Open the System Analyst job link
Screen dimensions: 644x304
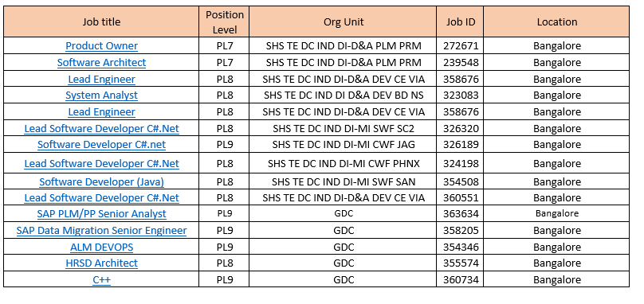pyautogui.click(x=101, y=95)
